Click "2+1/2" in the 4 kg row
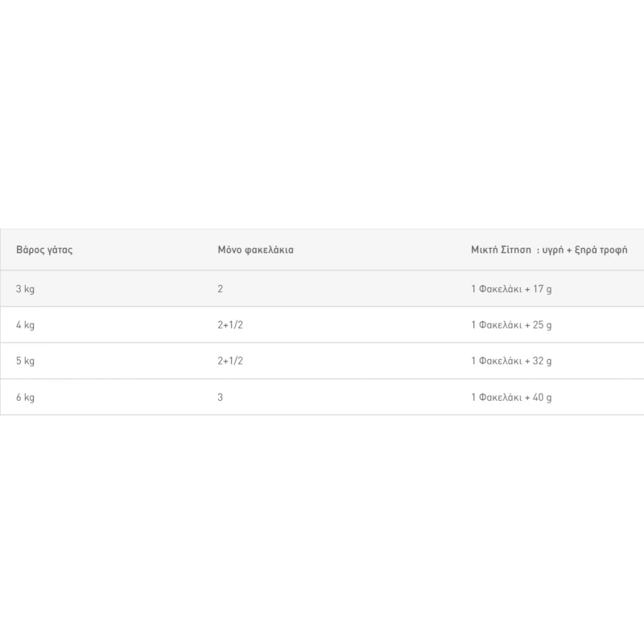 pyautogui.click(x=230, y=325)
